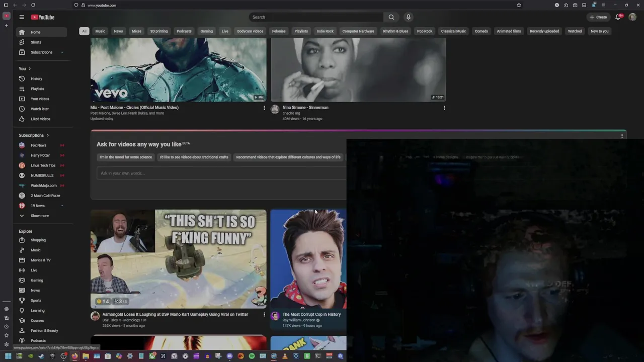
Task: Open the Windows Start menu
Action: pos(8,356)
